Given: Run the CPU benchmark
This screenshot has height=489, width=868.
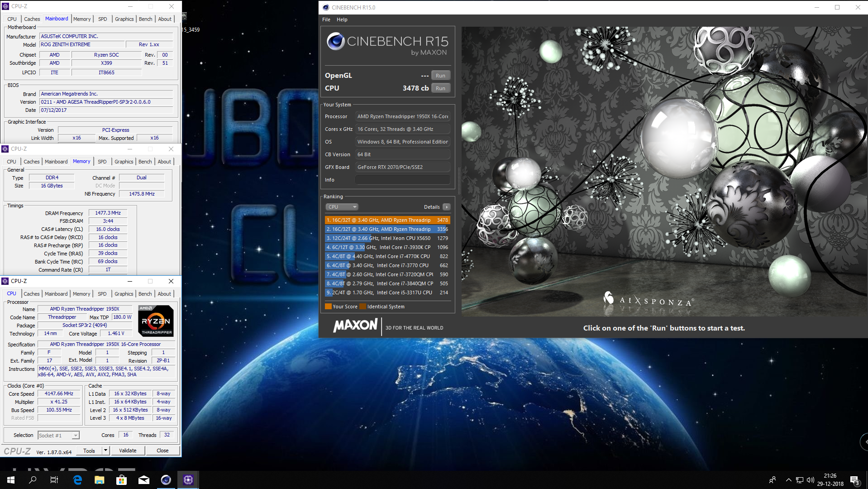Looking at the screenshot, I should point(440,88).
